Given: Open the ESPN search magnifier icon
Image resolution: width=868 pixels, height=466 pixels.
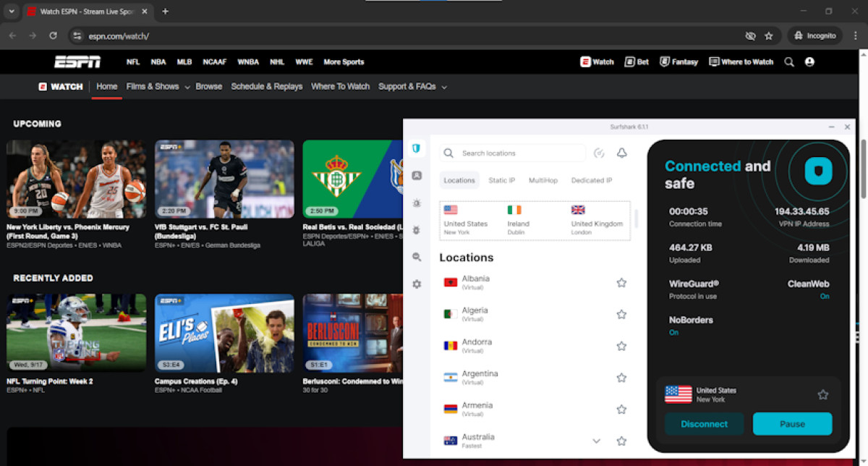Looking at the screenshot, I should pos(789,62).
